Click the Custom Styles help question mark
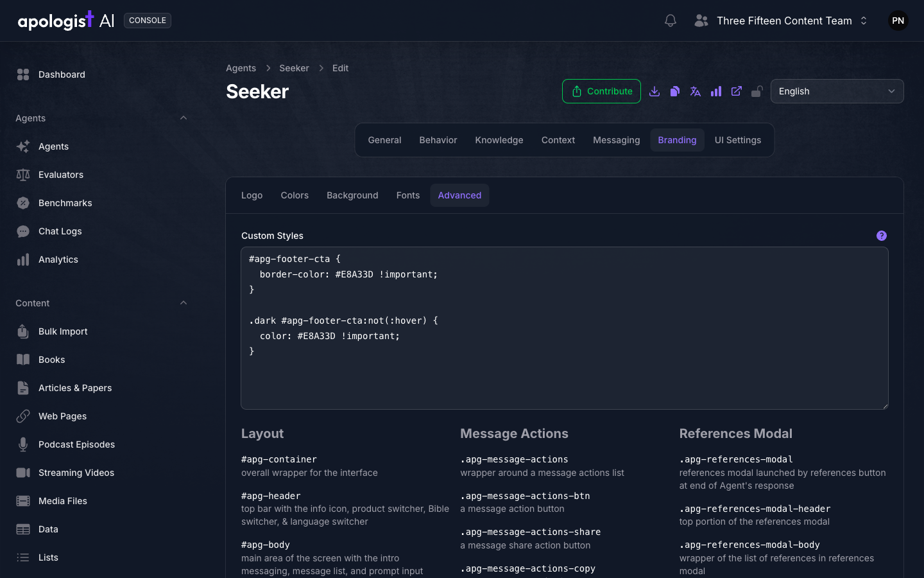The width and height of the screenshot is (924, 578). pyautogui.click(x=882, y=236)
